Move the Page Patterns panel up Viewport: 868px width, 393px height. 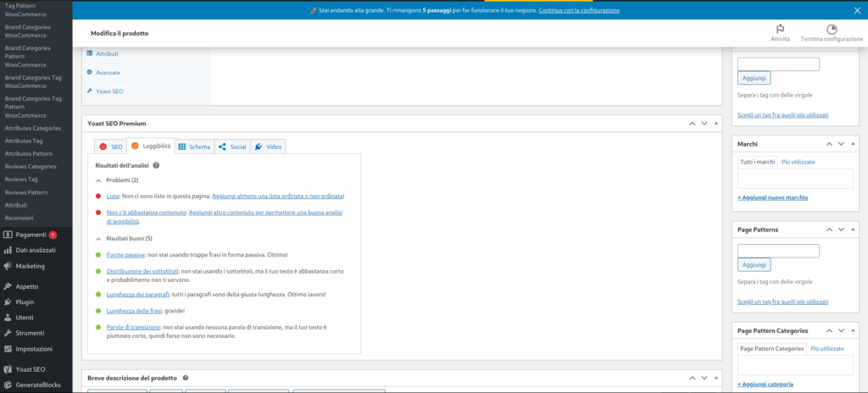829,230
